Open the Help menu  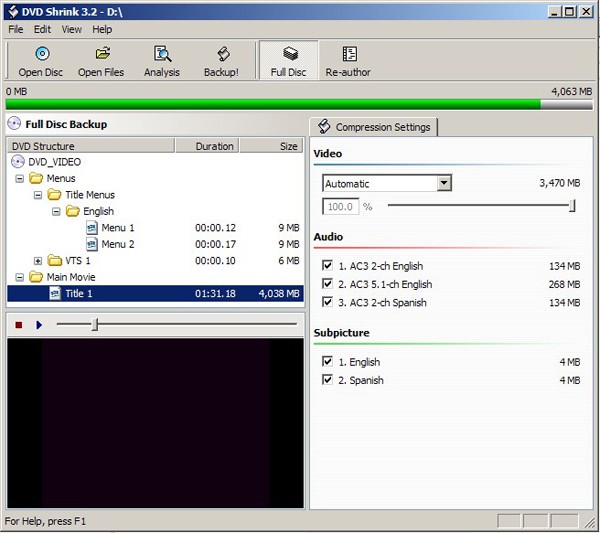pos(102,29)
